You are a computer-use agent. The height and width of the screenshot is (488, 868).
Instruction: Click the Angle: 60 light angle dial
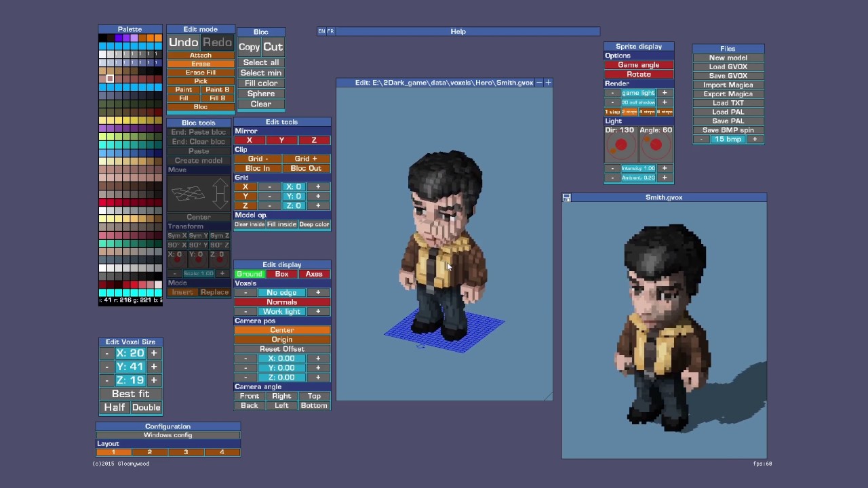click(x=656, y=145)
